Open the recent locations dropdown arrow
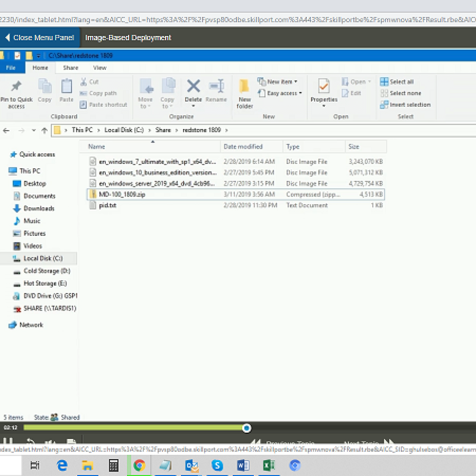This screenshot has height=476, width=476. coord(33,130)
